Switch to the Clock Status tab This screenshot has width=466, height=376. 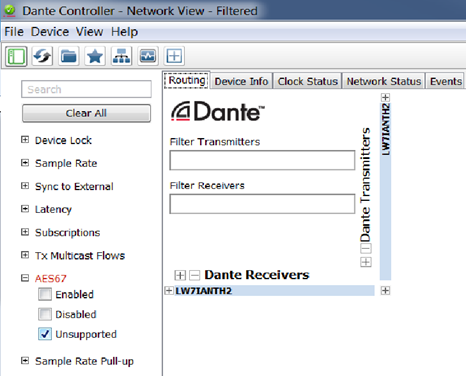[x=308, y=81]
